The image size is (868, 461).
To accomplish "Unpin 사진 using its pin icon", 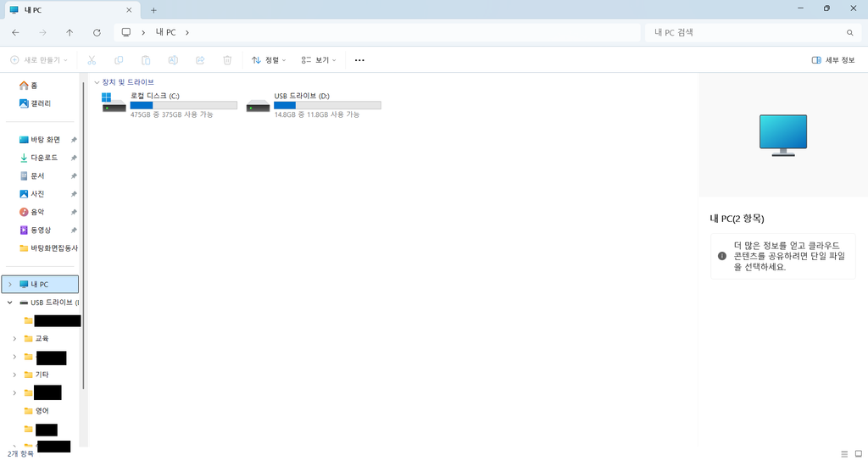I will [74, 194].
